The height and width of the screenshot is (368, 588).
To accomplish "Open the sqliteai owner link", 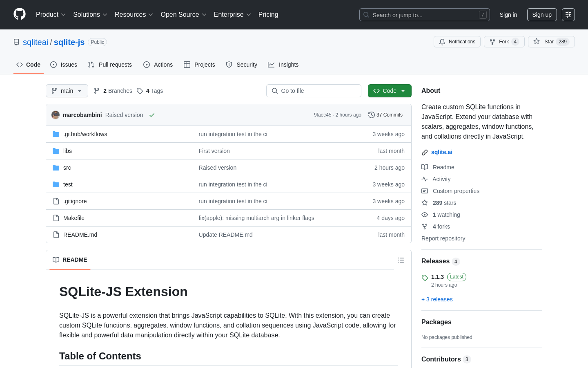I will coord(36,42).
